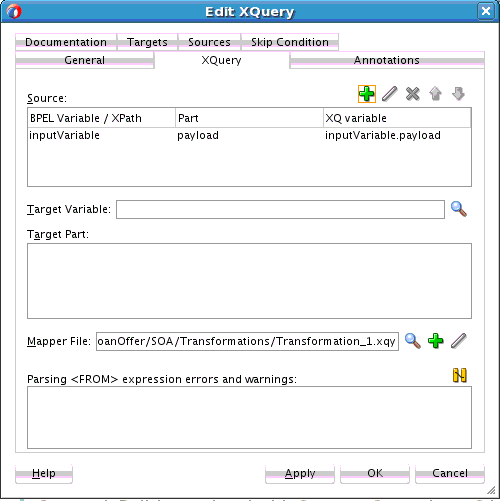
Task: Select the inputVariable row in Source table
Action: (x=249, y=135)
